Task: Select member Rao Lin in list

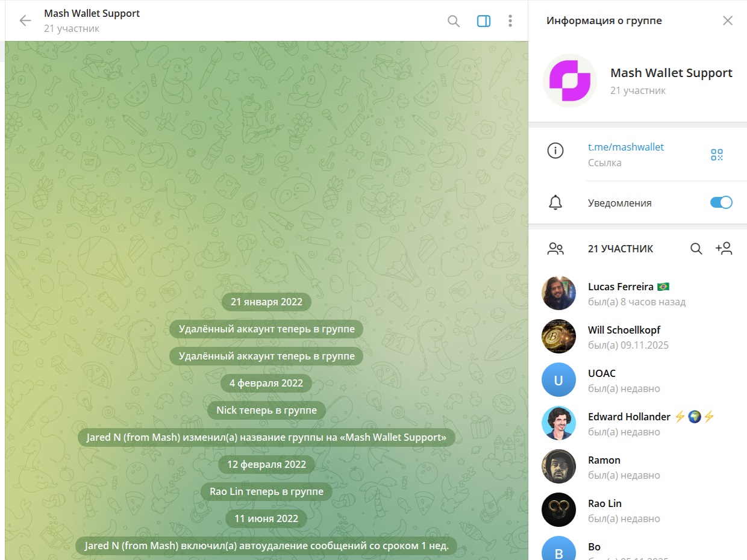Action: (x=637, y=511)
